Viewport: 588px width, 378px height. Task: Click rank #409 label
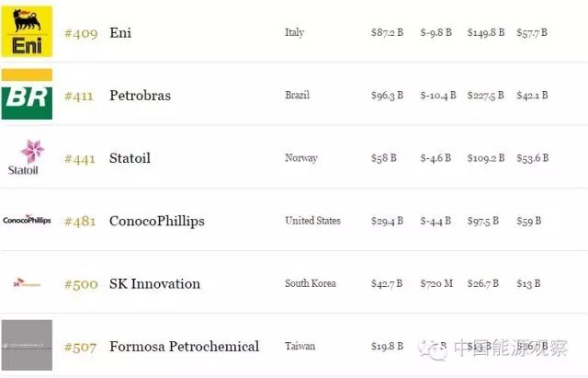tap(81, 33)
